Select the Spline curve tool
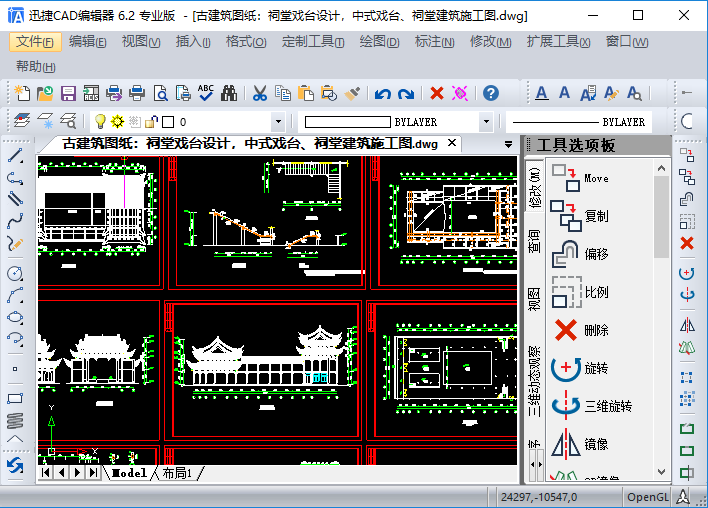Screen dimensions: 708x508 click(15, 221)
